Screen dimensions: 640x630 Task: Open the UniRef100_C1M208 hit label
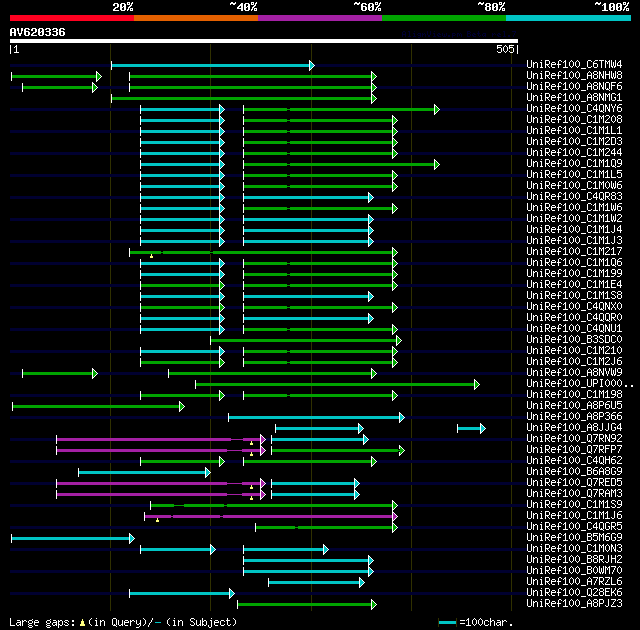point(574,120)
